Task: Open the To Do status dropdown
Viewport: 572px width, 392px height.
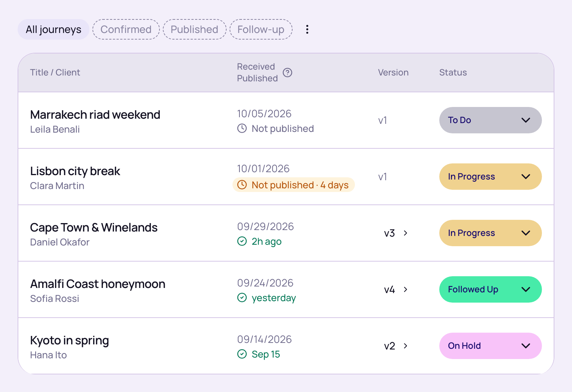Action: coord(491,120)
